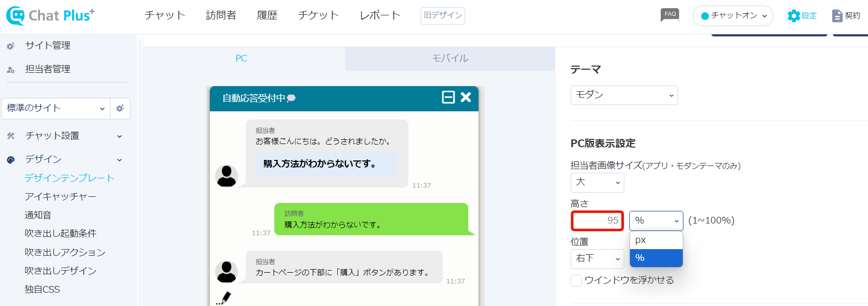Click the 旧デザイン button
The width and height of the screenshot is (868, 306).
(443, 15)
